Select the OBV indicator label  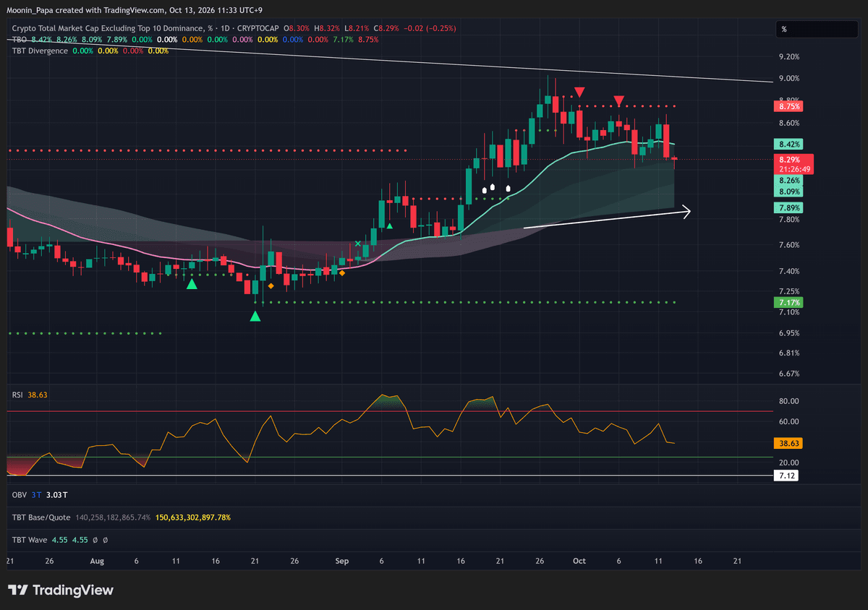19,494
